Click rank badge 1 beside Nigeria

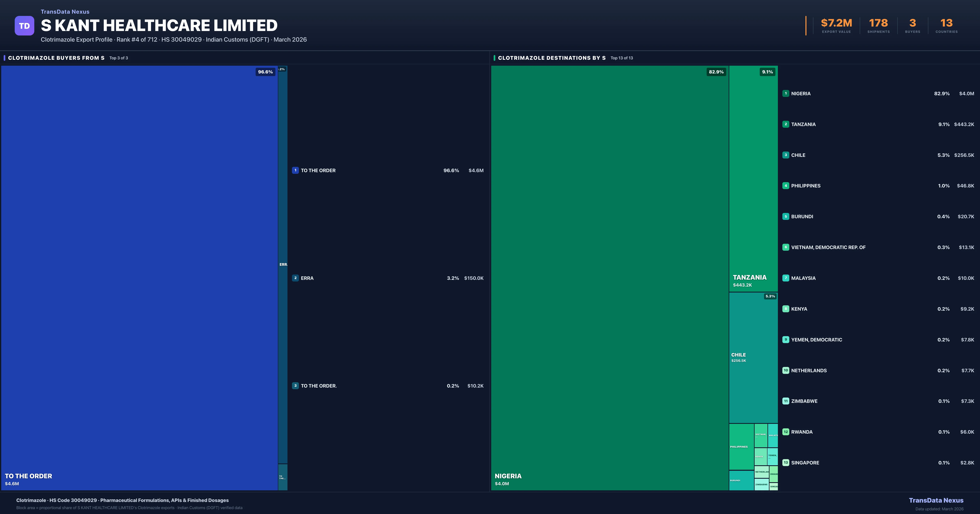click(x=786, y=94)
